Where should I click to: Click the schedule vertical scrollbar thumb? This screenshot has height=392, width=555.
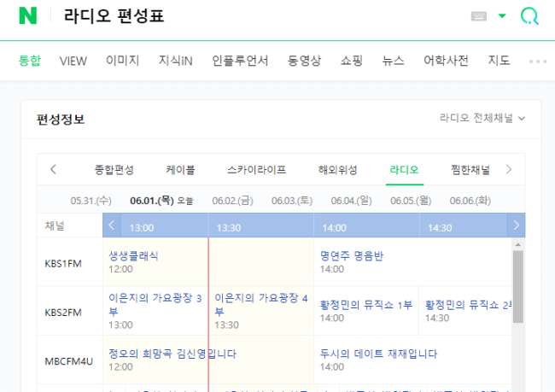click(517, 287)
